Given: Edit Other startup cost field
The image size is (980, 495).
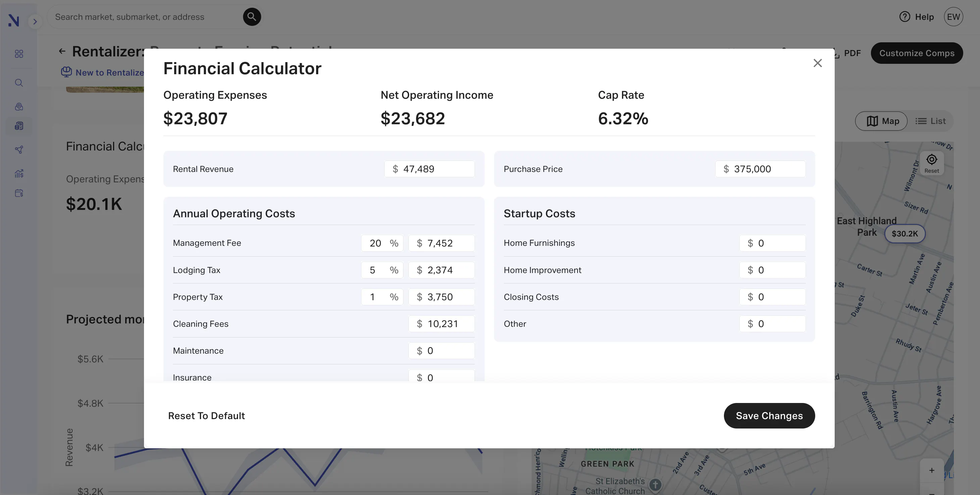Looking at the screenshot, I should click(x=772, y=324).
